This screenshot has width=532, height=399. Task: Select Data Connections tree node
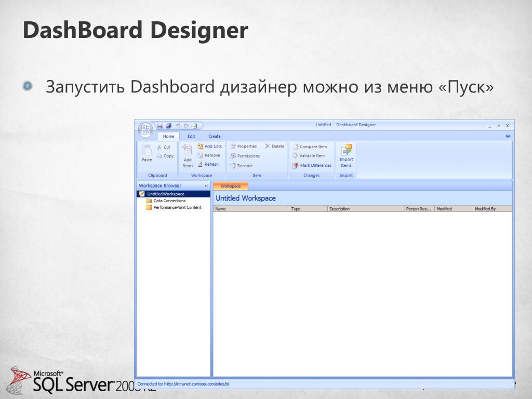point(166,201)
